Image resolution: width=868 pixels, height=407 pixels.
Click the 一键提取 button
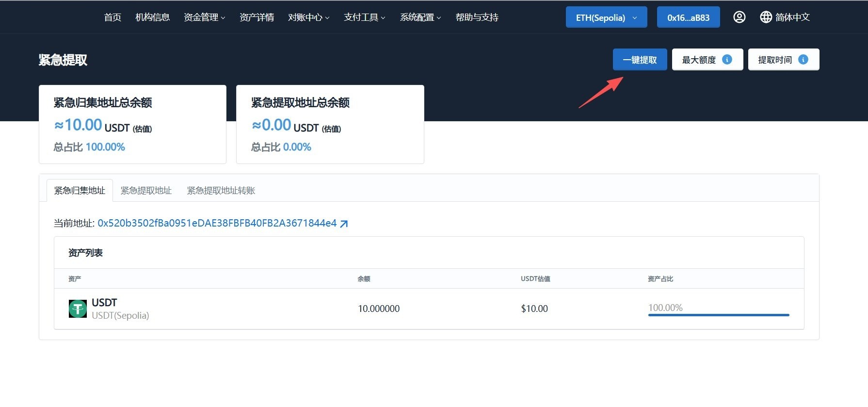click(x=640, y=60)
